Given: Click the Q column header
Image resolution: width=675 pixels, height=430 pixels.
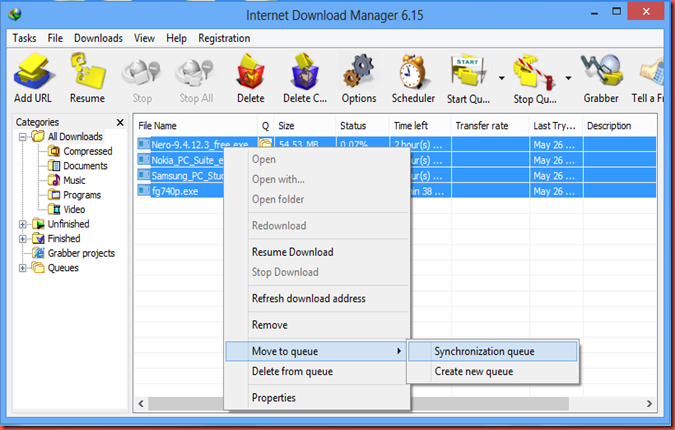Looking at the screenshot, I should tap(266, 126).
